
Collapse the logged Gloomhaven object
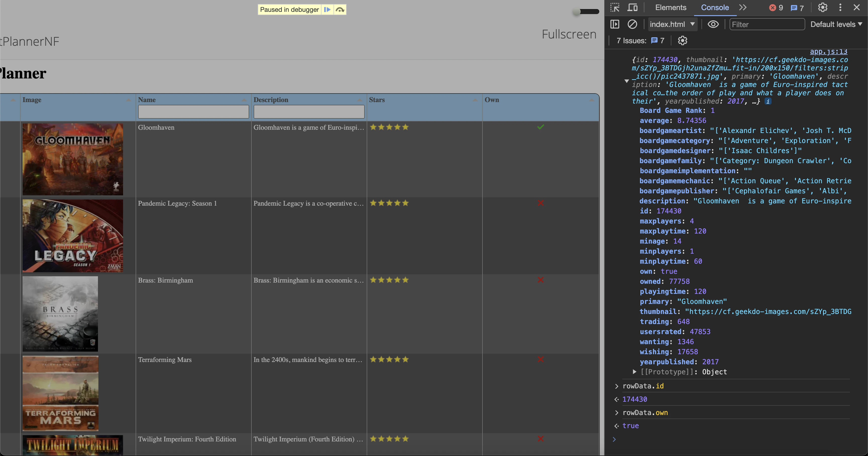626,81
